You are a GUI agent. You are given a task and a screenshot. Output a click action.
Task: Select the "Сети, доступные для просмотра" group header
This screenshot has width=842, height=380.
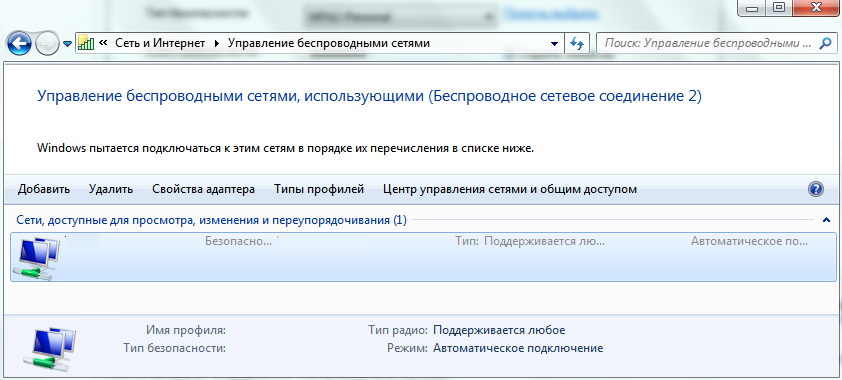[x=212, y=220]
